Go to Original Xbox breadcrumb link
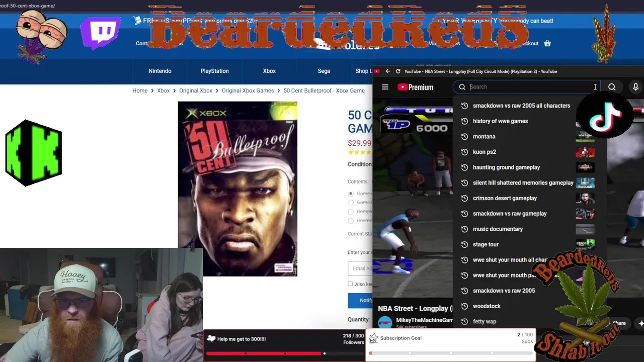 [x=196, y=91]
